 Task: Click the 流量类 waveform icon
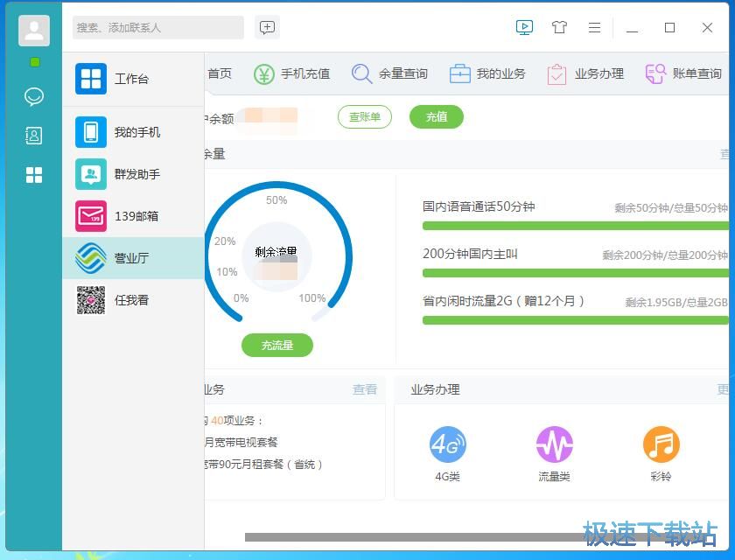(x=554, y=444)
